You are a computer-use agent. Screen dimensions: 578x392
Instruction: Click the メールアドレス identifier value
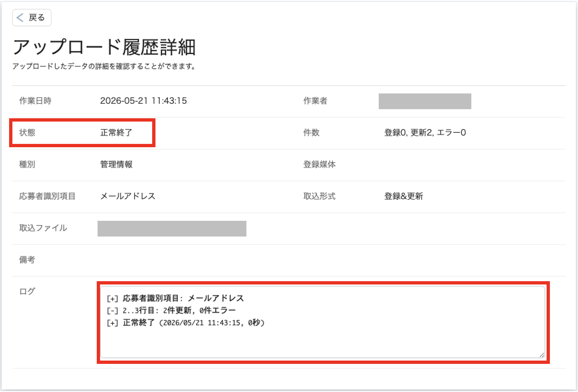(x=128, y=196)
